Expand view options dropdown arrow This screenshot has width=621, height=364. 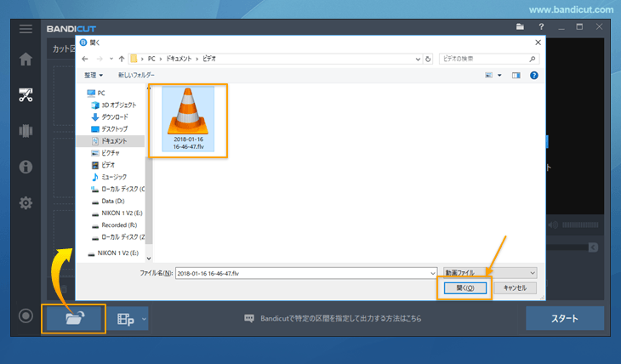point(499,75)
